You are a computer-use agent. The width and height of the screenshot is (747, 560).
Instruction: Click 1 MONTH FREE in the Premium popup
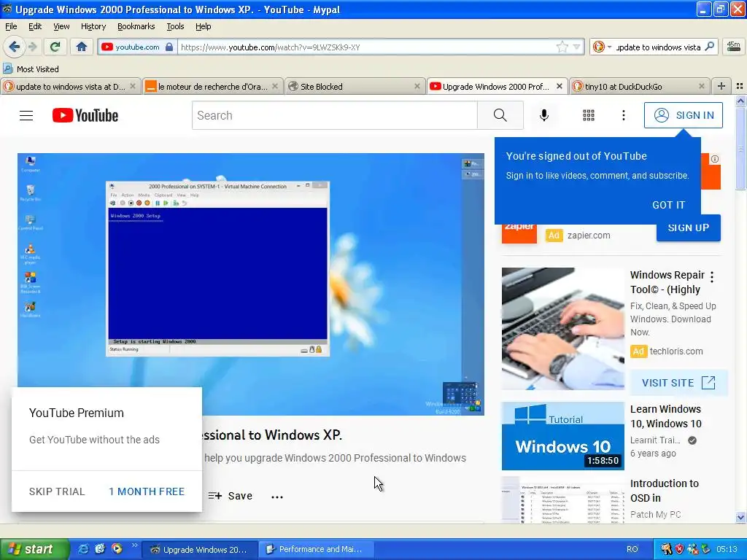(x=146, y=491)
